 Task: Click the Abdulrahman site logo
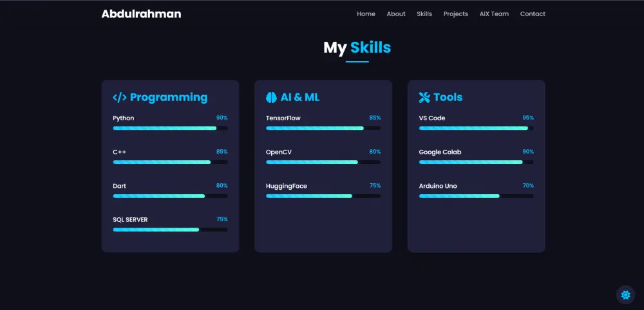141,14
